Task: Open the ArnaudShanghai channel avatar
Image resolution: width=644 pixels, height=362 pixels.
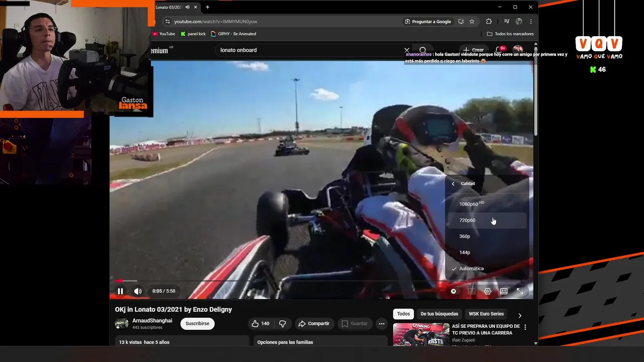Action: pyautogui.click(x=122, y=324)
